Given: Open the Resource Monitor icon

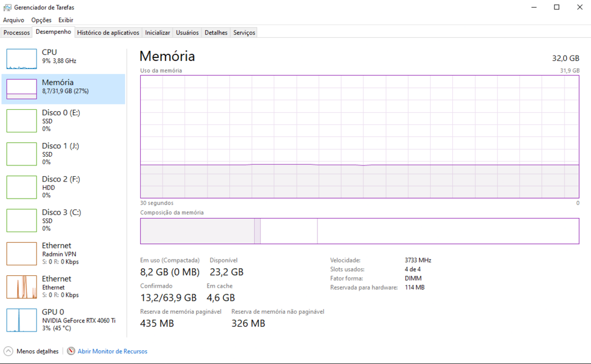Looking at the screenshot, I should tap(71, 351).
